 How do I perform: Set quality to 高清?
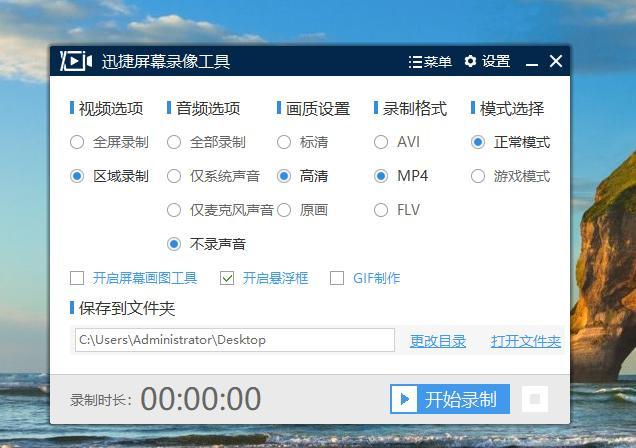pos(284,176)
